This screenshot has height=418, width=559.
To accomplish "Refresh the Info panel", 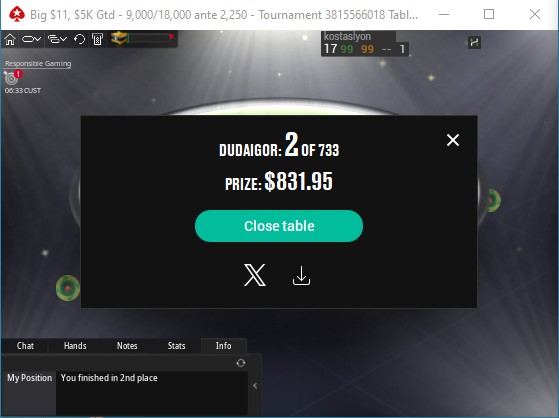I will [x=241, y=363].
